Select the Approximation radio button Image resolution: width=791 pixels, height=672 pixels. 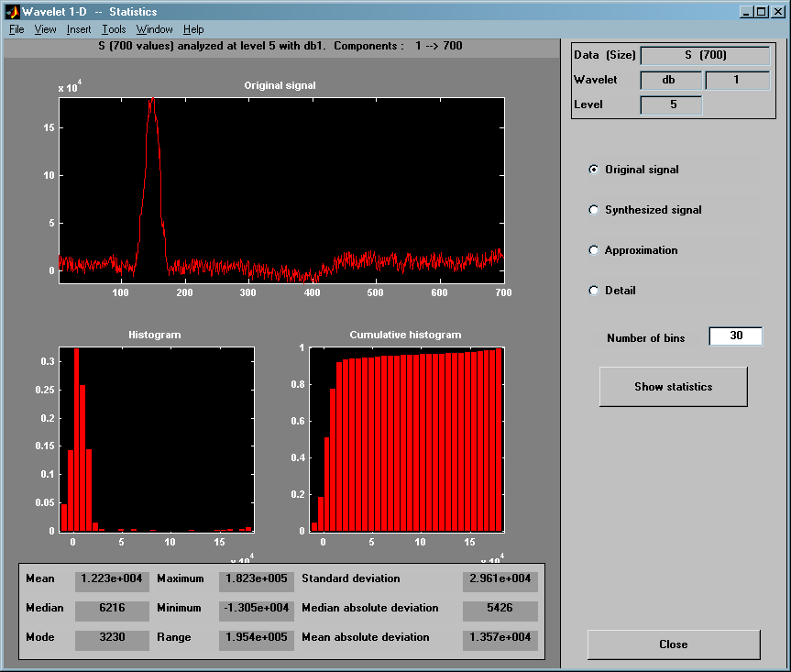594,250
